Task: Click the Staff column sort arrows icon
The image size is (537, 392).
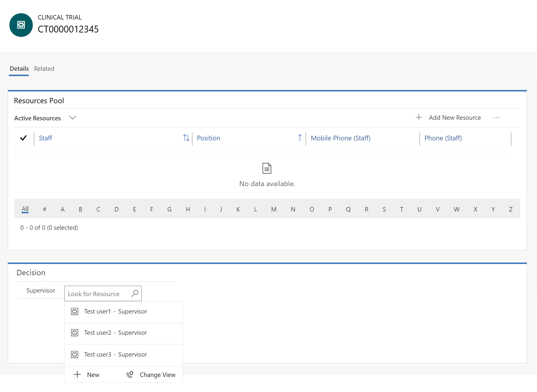Action: (186, 138)
